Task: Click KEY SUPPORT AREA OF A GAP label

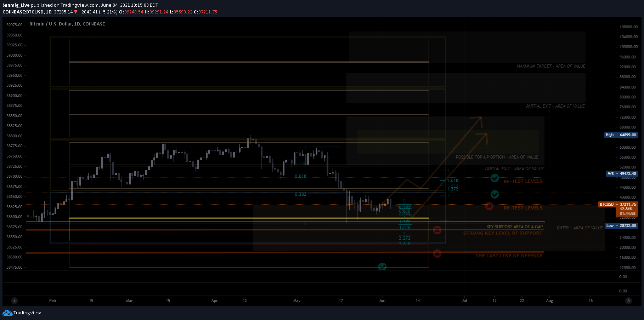Action: coord(514,227)
